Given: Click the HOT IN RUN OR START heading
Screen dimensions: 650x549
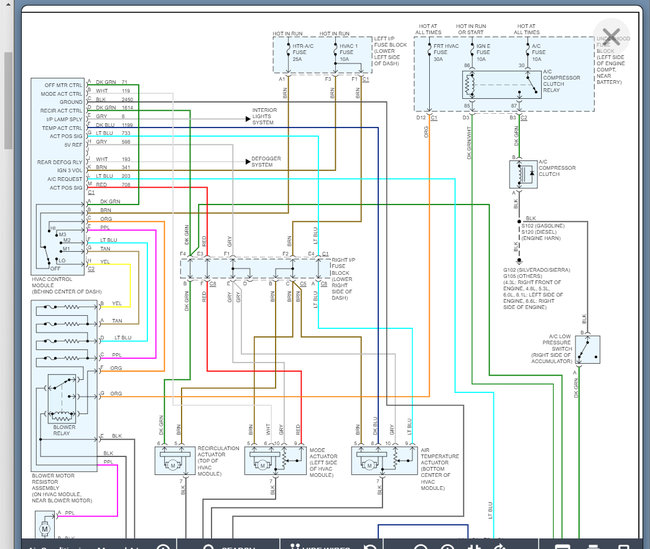Looking at the screenshot, I should coord(471,29).
